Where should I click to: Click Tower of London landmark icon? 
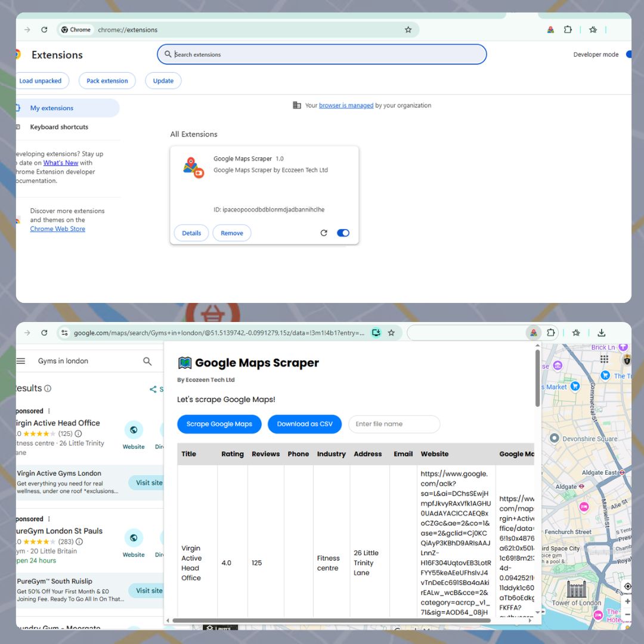576,589
